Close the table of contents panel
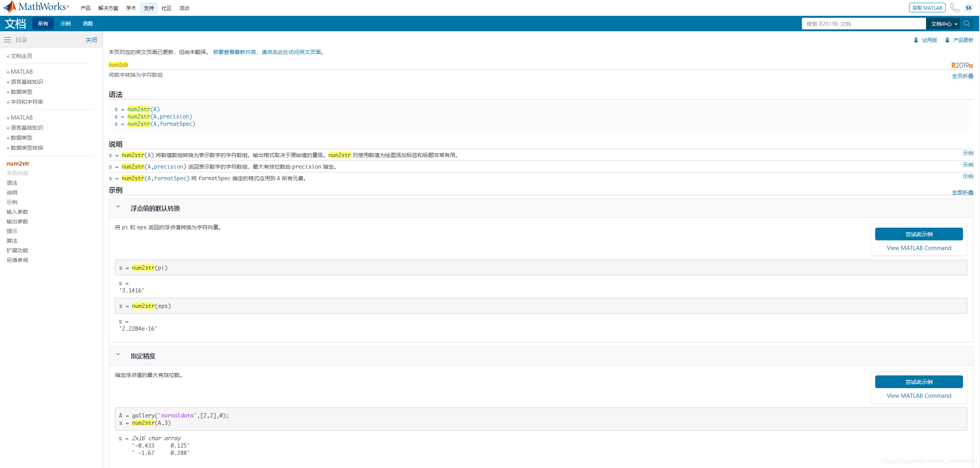The image size is (980, 468). [x=91, y=40]
